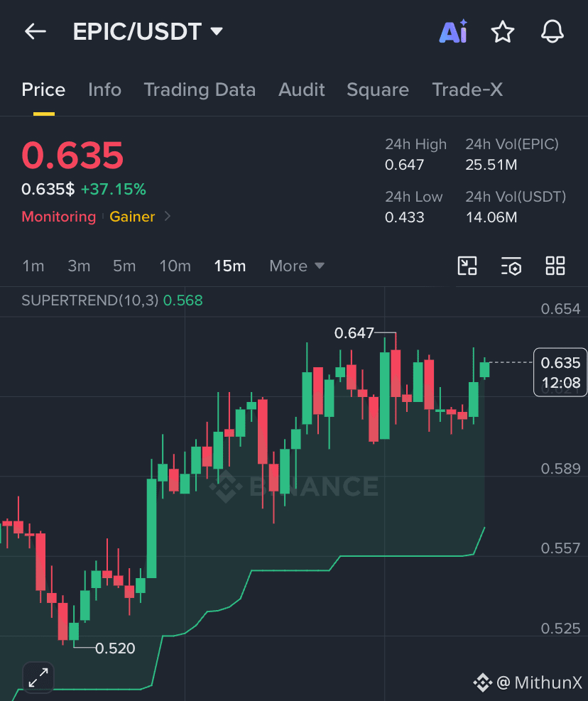Expand chart to fullscreen
Screen dimensions: 588x701
tap(38, 678)
